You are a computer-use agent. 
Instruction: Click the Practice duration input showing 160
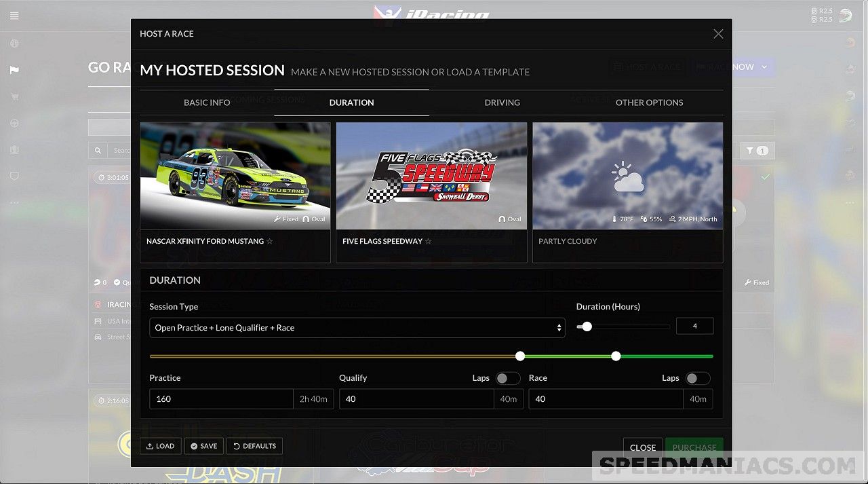tap(221, 399)
